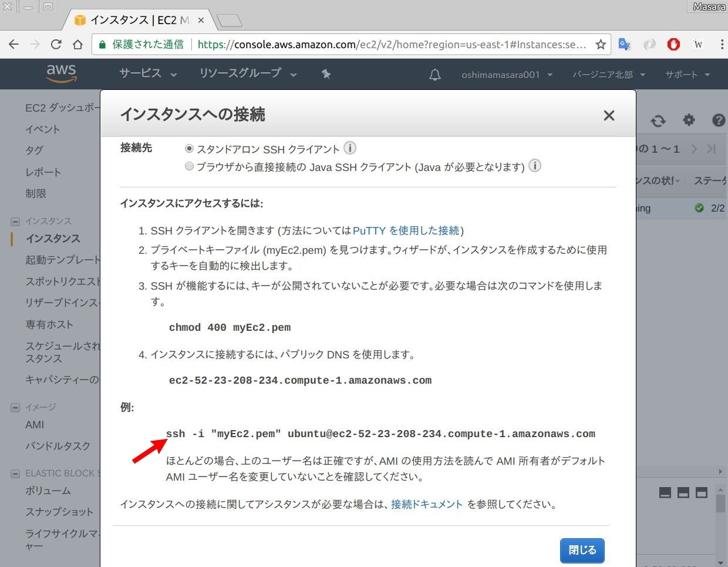Screen dimensions: 728x567
Task: Open the notifications bell
Action: tap(435, 75)
